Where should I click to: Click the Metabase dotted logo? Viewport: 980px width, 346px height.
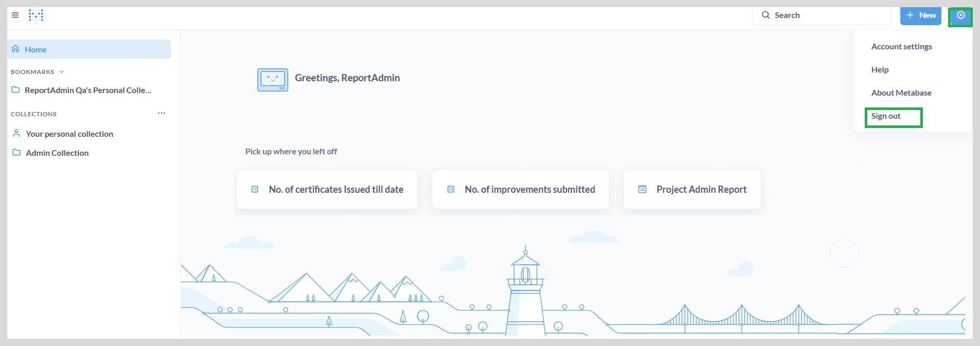[36, 16]
